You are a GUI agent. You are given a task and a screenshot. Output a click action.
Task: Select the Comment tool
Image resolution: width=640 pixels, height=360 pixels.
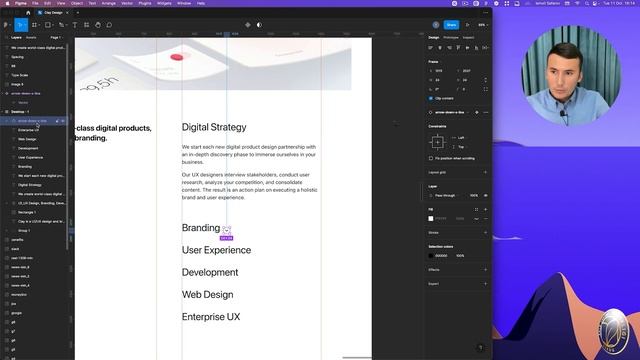[109, 25]
